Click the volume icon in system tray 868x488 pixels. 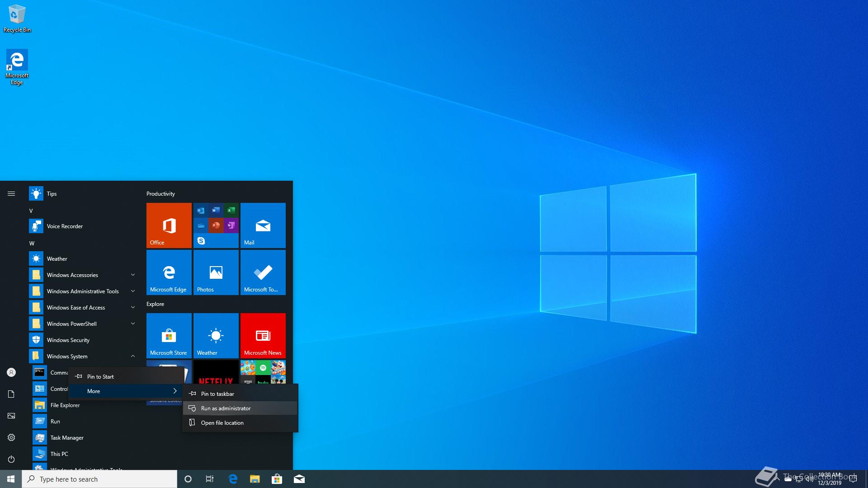[810, 479]
